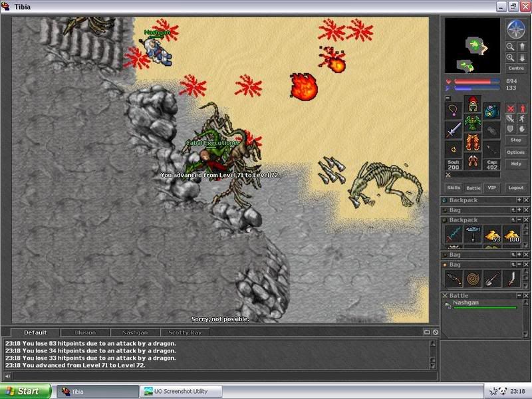
Task: Enable the offensive sword fight mode
Action: click(x=510, y=108)
